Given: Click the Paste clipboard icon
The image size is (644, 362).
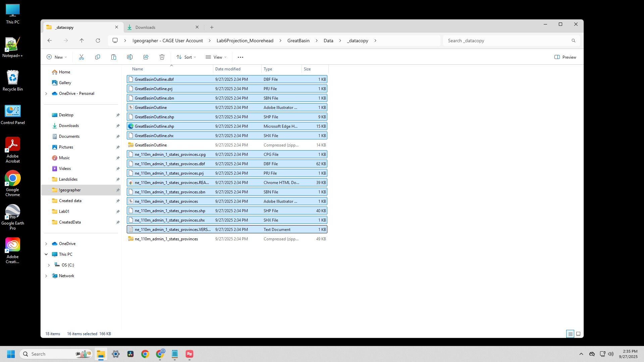Looking at the screenshot, I should 114,57.
